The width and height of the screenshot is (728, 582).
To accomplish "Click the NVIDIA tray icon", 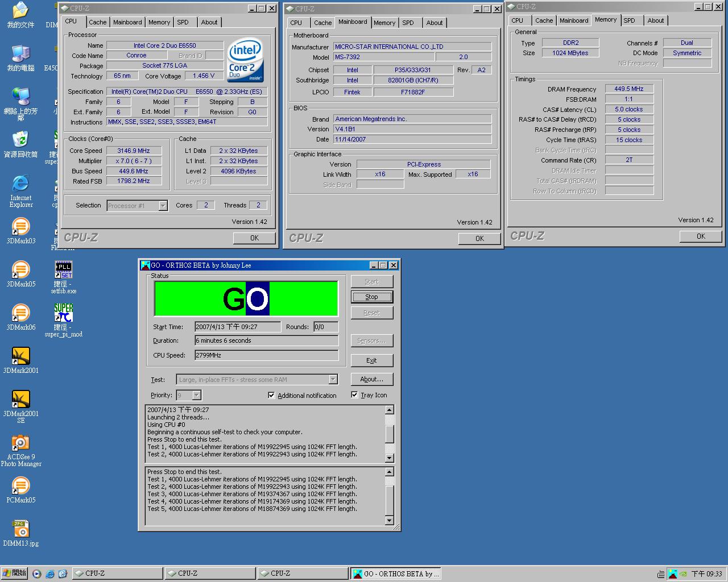I will (683, 574).
